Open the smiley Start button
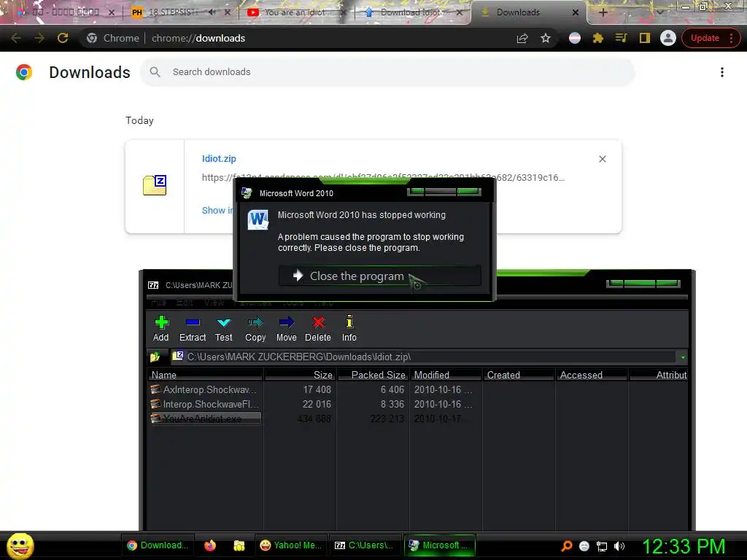 click(x=20, y=546)
